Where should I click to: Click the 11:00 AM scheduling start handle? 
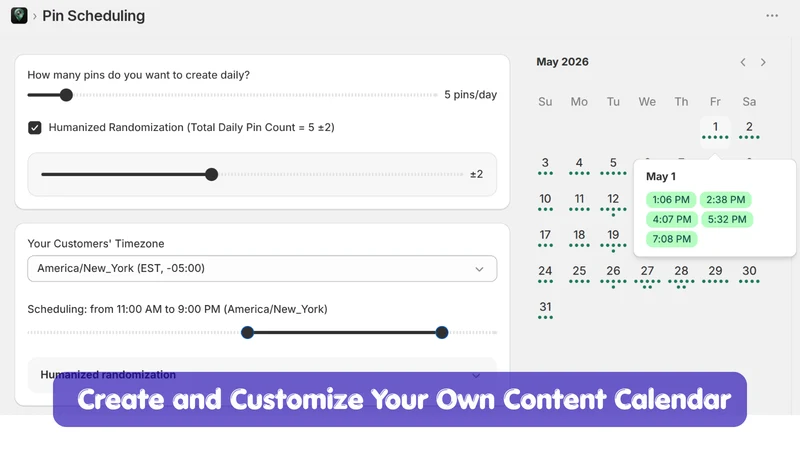[247, 333]
